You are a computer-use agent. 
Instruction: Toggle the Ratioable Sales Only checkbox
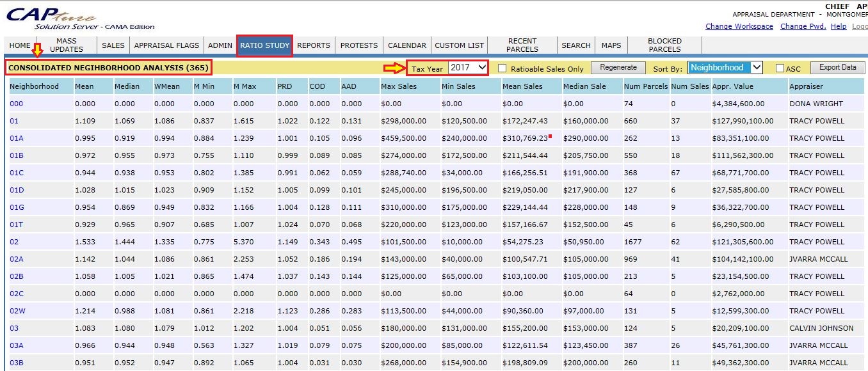502,68
